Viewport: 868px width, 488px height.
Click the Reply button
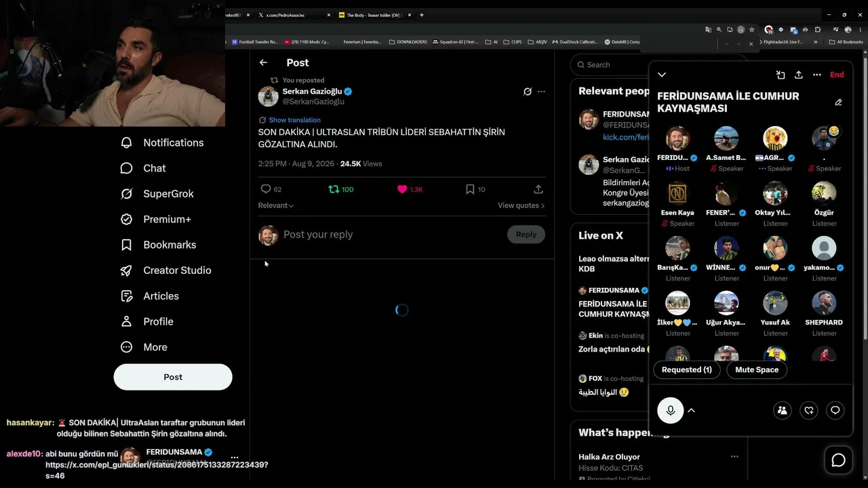526,235
